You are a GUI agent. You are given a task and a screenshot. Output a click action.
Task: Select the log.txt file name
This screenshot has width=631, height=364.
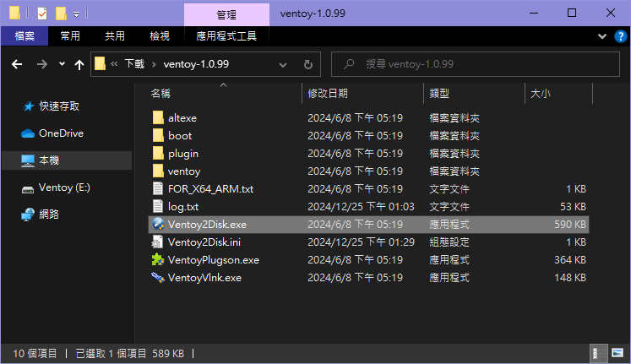coord(183,207)
